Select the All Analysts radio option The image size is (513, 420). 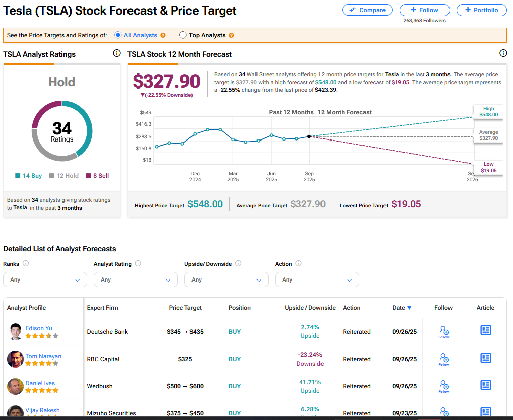tap(118, 35)
